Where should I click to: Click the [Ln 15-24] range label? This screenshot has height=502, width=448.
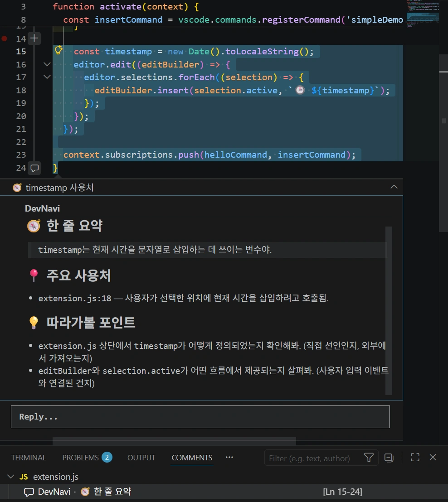point(342,492)
